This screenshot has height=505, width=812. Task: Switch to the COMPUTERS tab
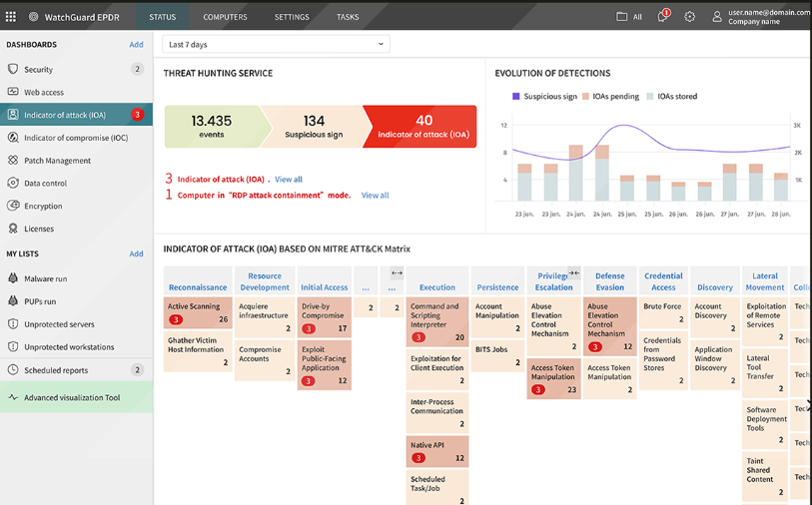225,17
